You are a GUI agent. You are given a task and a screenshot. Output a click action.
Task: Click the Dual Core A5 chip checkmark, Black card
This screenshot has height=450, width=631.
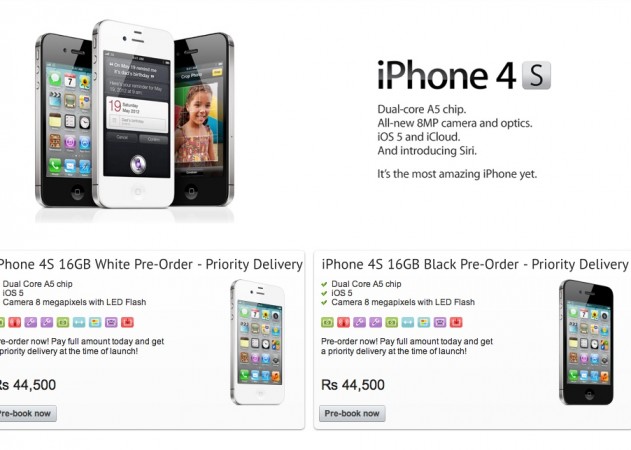(x=324, y=284)
